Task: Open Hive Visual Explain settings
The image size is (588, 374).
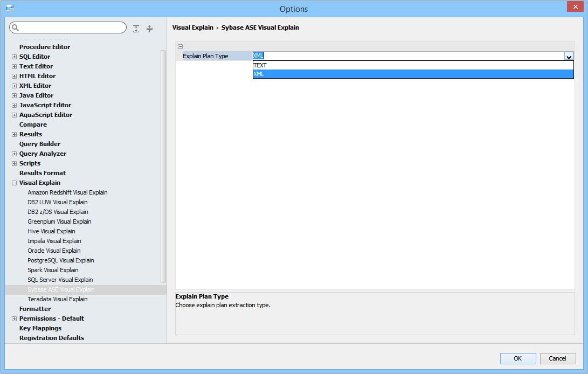Action: tap(51, 231)
